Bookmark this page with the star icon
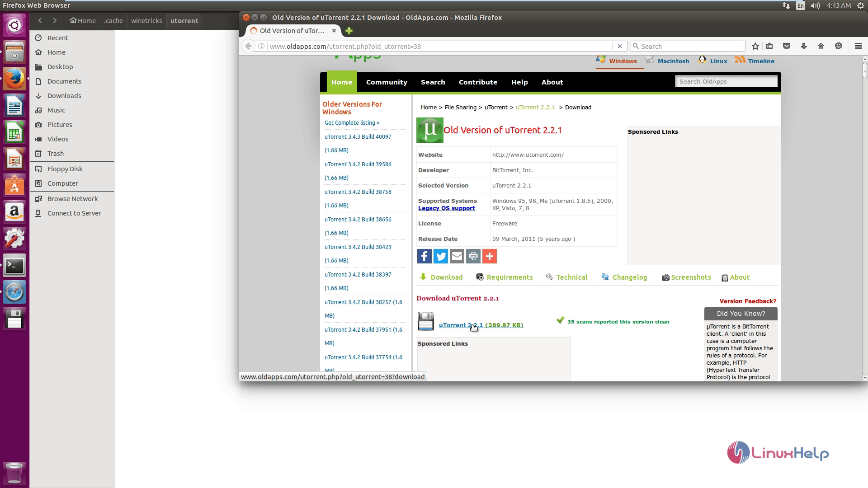Screen dimensions: 868x488 (x=755, y=46)
